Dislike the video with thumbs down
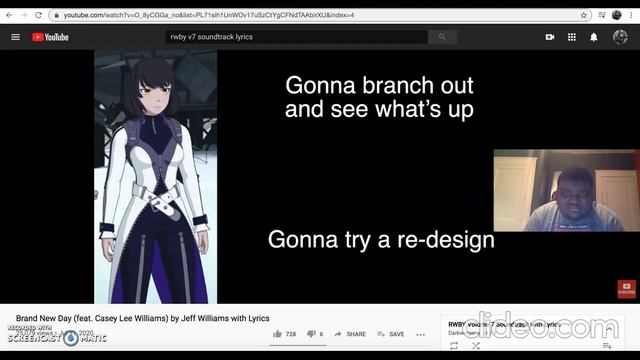This screenshot has width=640, height=360. [x=315, y=334]
